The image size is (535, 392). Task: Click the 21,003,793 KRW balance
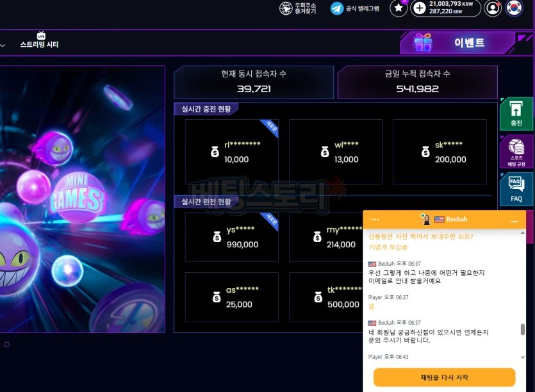click(450, 4)
